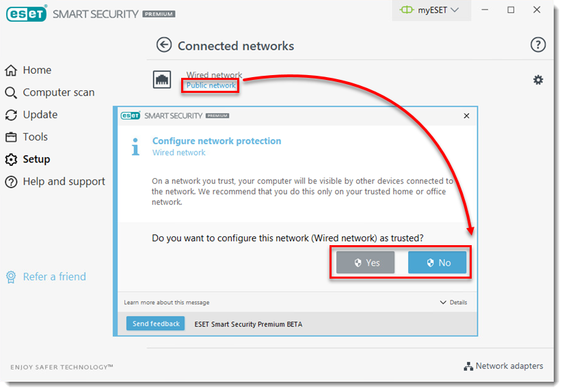Click the ESET logo in title bar
Image resolution: width=564 pixels, height=392 pixels.
click(26, 14)
